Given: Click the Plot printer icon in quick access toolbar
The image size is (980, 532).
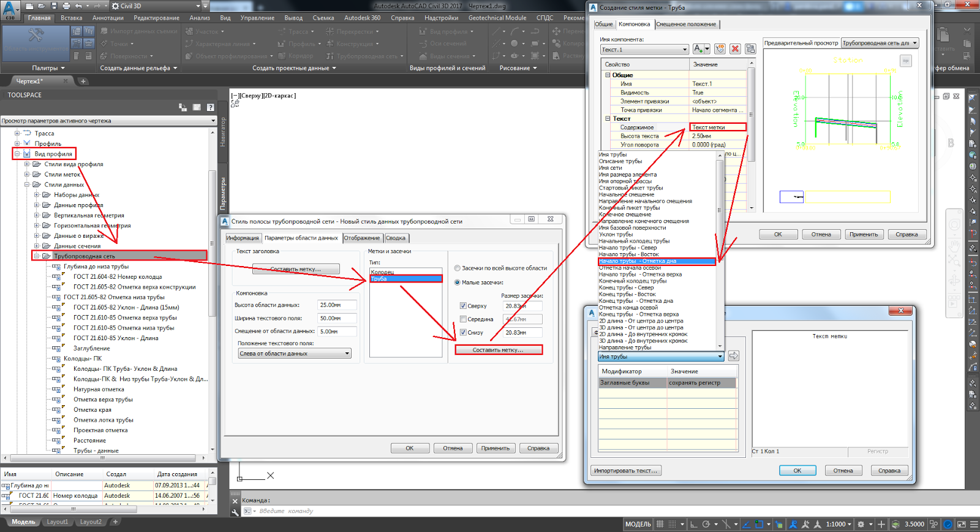Looking at the screenshot, I should point(66,6).
